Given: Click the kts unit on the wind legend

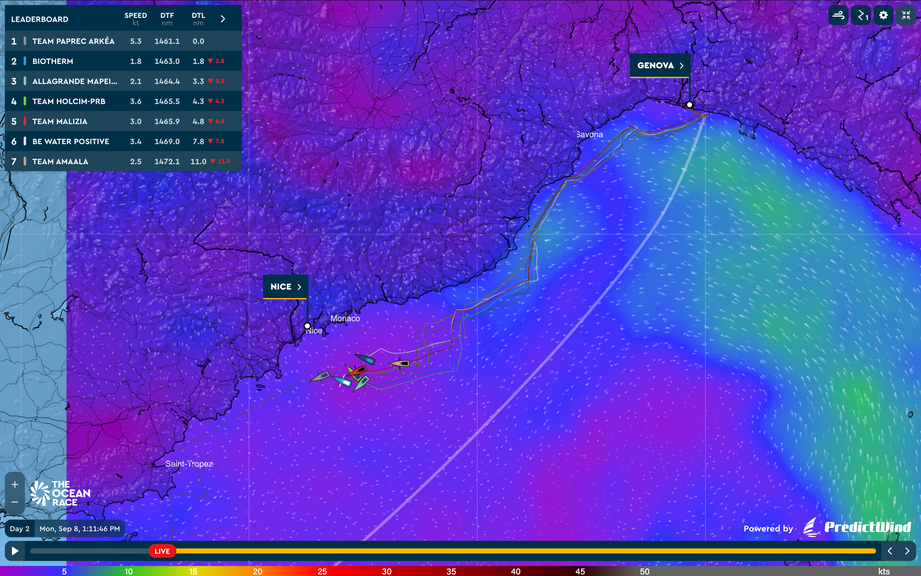Looking at the screenshot, I should (x=883, y=571).
